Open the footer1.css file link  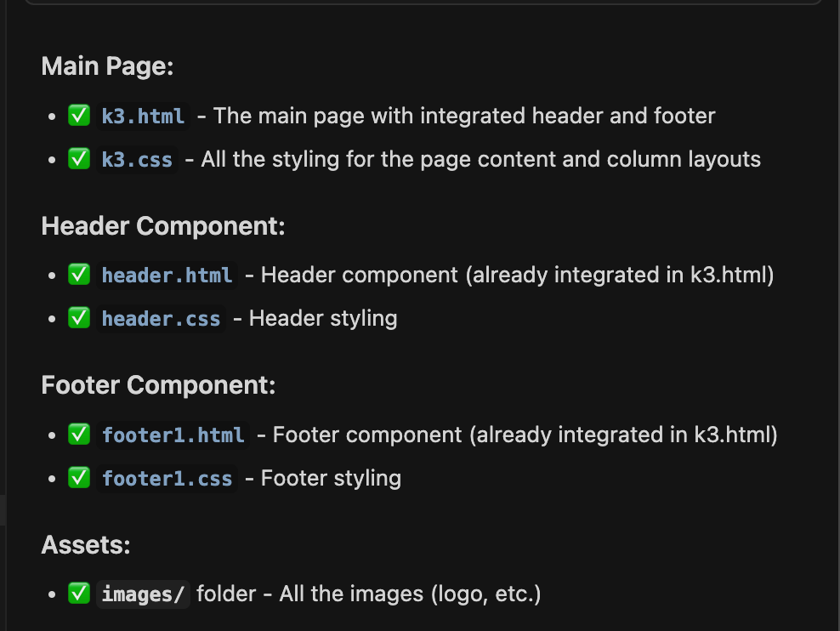tap(167, 479)
